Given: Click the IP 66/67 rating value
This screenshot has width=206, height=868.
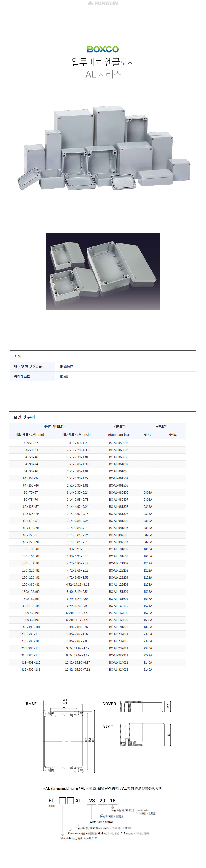Looking at the screenshot, I should click(x=66, y=367).
